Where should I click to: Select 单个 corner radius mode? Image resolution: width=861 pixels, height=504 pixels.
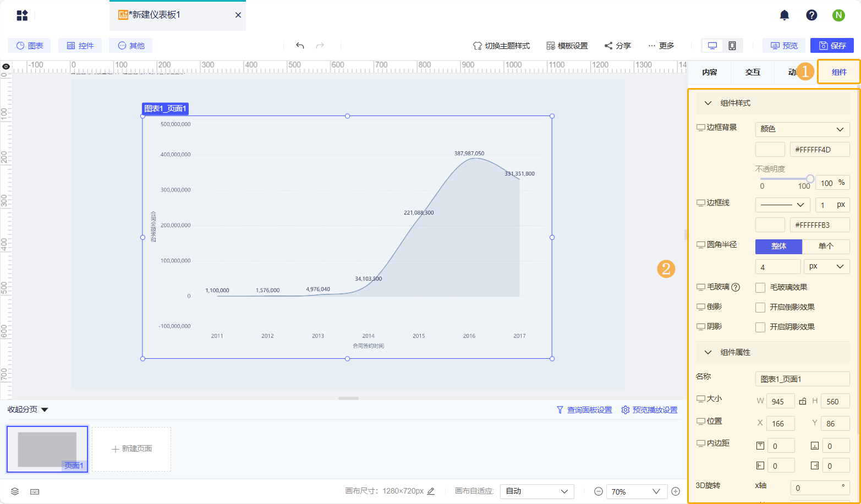[x=826, y=246]
